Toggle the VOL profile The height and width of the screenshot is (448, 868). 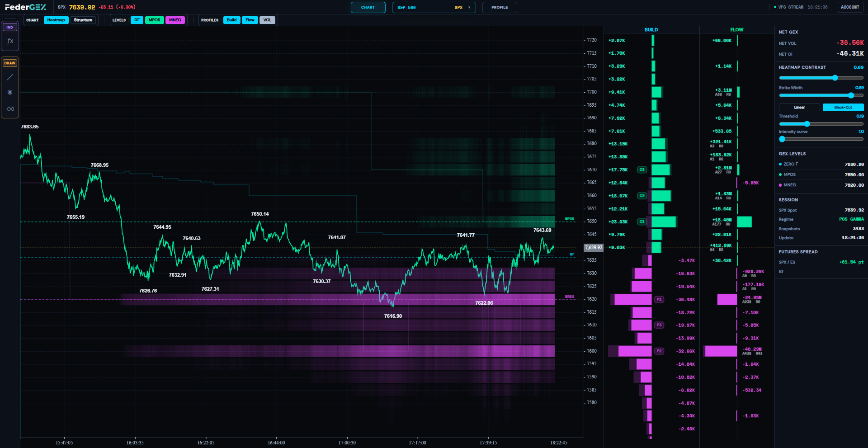pos(268,20)
